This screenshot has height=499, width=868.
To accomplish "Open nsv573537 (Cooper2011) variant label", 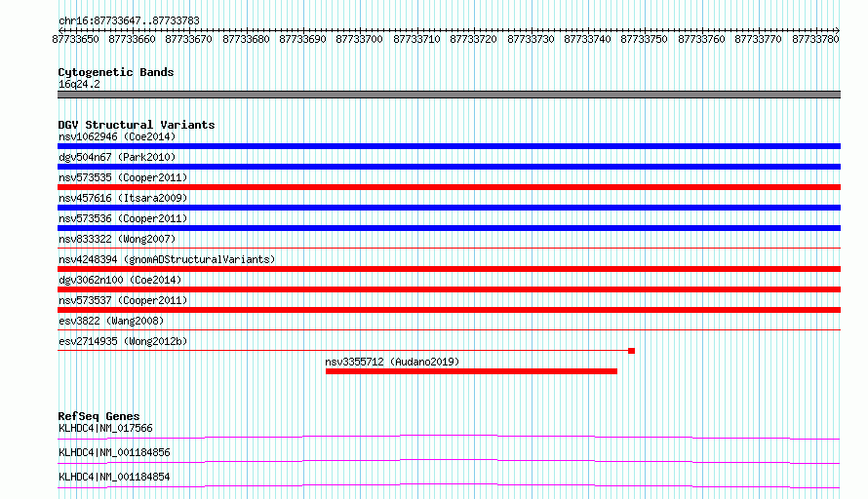I will [123, 300].
